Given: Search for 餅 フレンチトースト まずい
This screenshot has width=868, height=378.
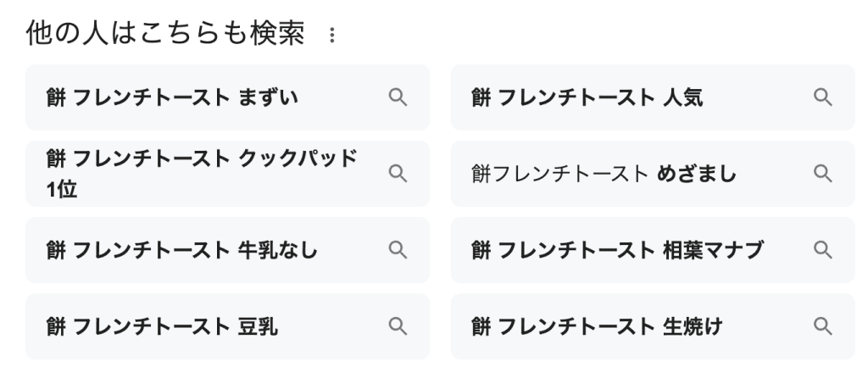Looking at the screenshot, I should point(171,98).
